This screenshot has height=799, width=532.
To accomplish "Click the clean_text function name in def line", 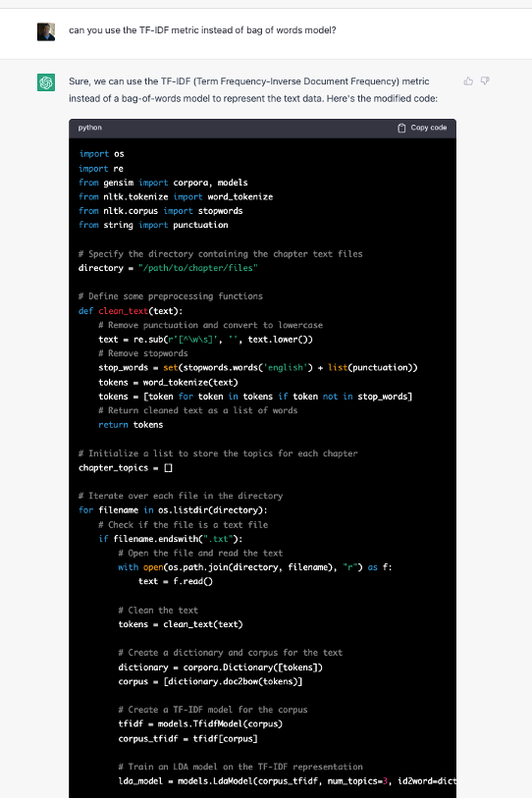I will pyautogui.click(x=124, y=311).
